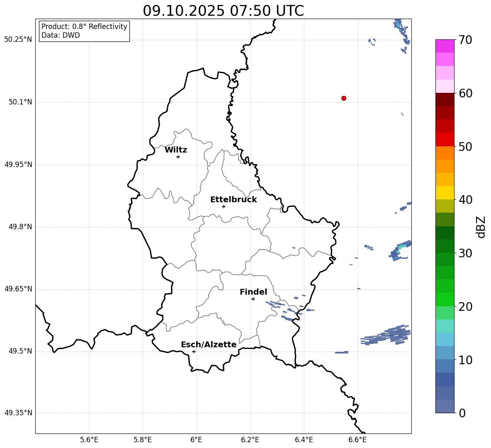Click the 6.6°E longitude label
491x448 pixels.
tap(357, 440)
